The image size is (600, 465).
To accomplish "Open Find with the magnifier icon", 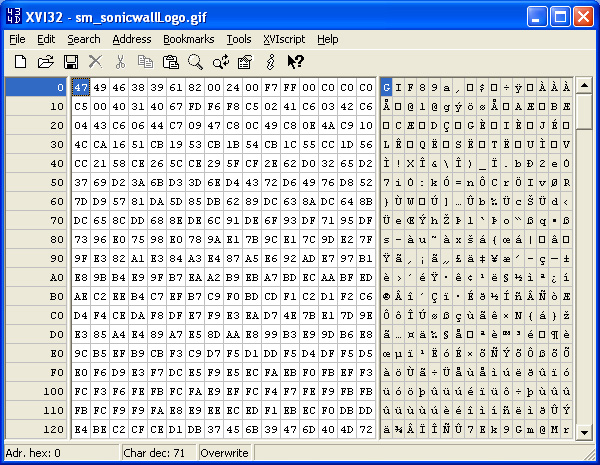I will [195, 62].
